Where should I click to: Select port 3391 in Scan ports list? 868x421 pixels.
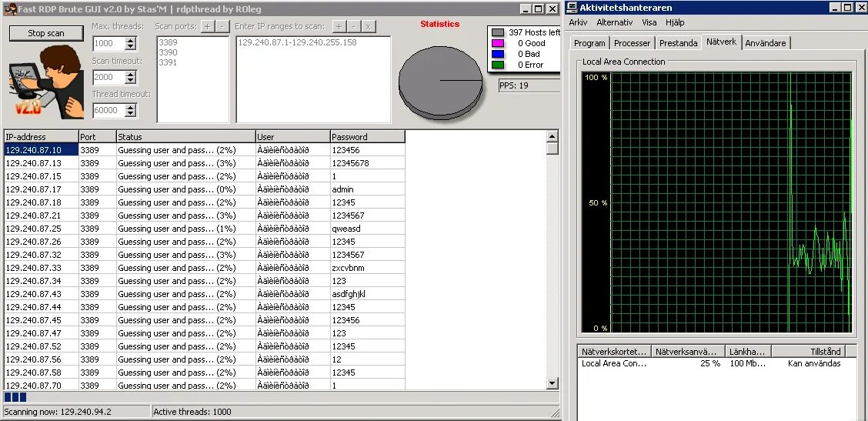tap(168, 62)
